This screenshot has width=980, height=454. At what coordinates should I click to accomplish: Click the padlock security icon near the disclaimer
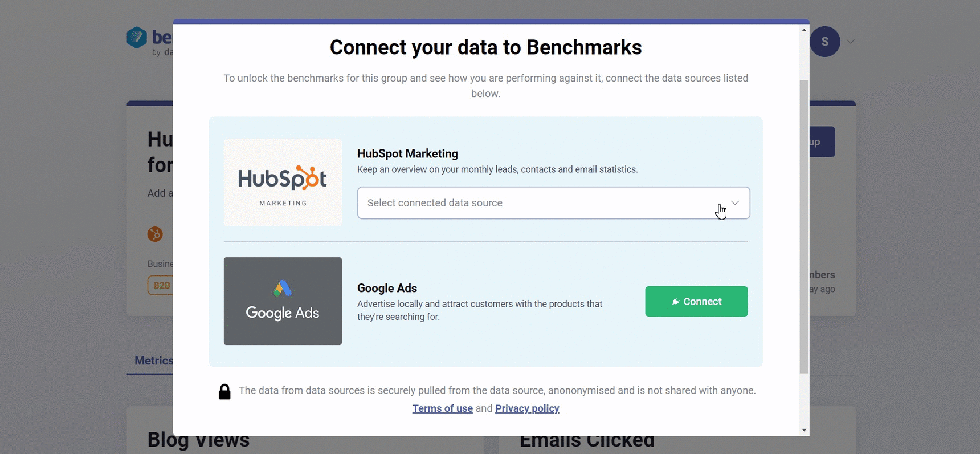224,391
